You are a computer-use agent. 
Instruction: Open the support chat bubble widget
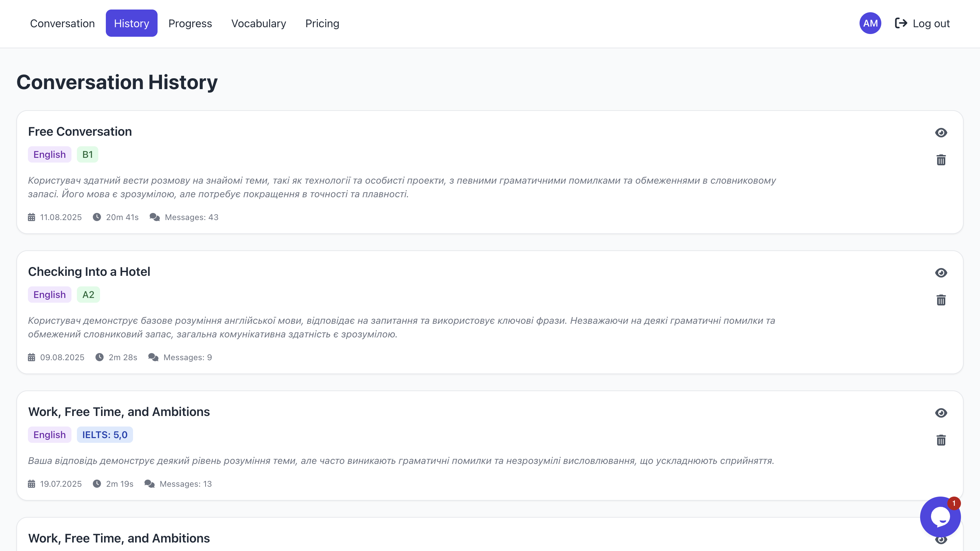(x=940, y=517)
